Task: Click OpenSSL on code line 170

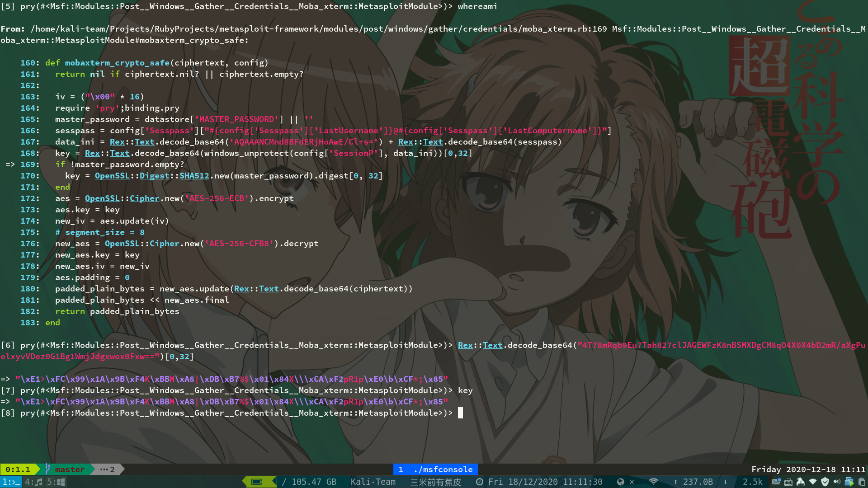Action: pos(112,176)
